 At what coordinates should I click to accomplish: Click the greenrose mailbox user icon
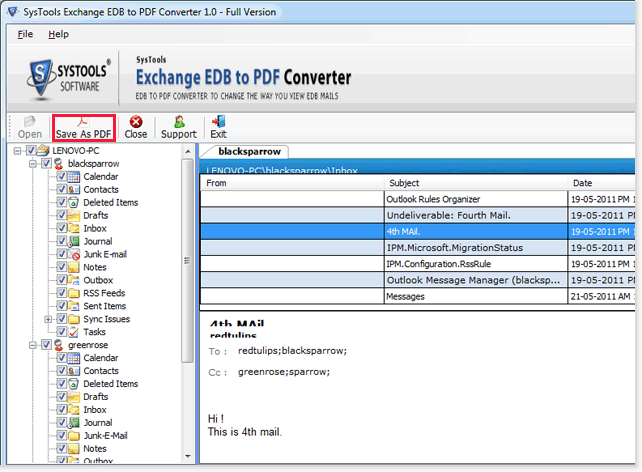[59, 345]
